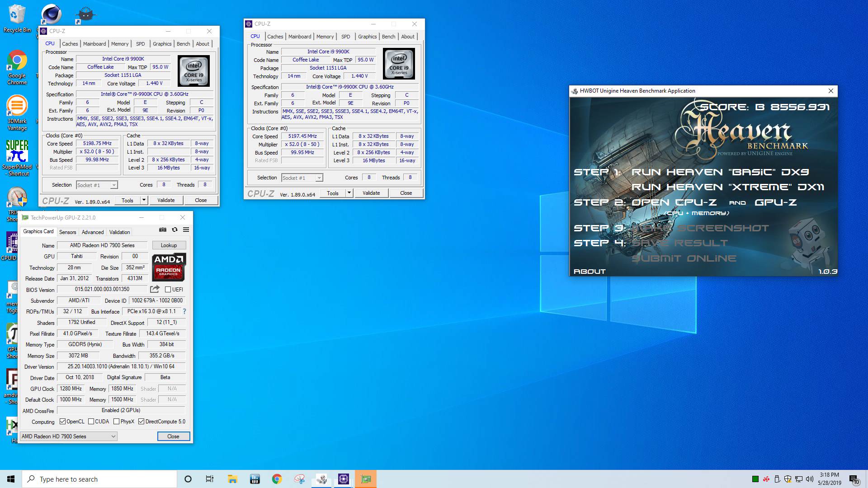
Task: Take GPU-Z screenshot with camera icon
Action: click(163, 230)
